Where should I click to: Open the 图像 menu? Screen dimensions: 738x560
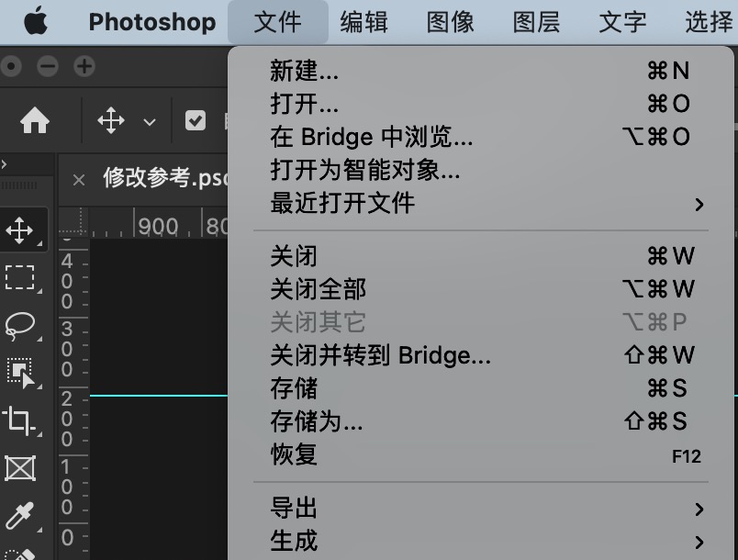450,22
